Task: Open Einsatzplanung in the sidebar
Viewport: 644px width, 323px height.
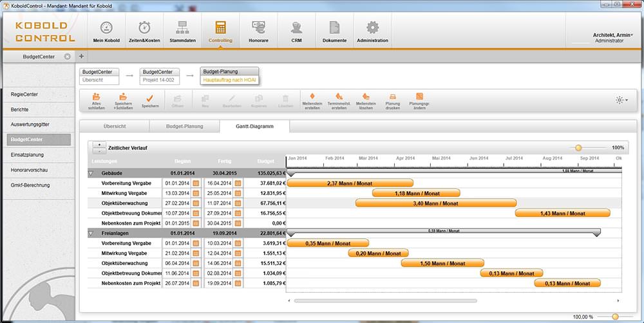Action: (x=39, y=154)
